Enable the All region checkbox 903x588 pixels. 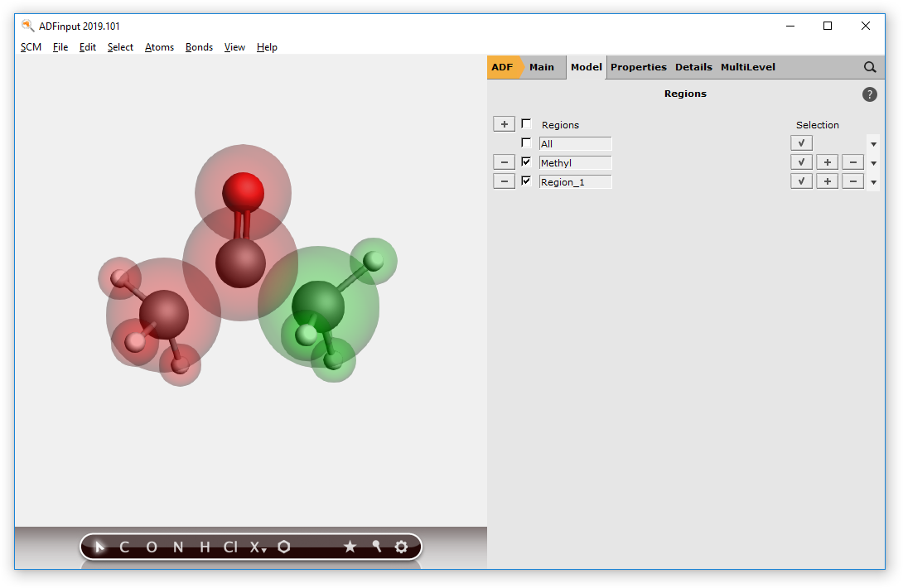(x=526, y=143)
